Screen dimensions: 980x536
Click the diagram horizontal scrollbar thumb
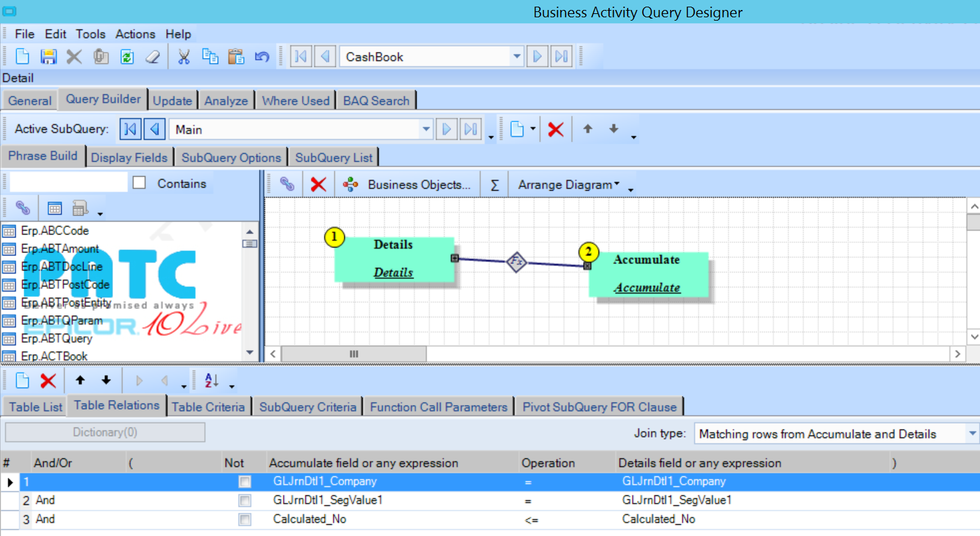(x=354, y=354)
